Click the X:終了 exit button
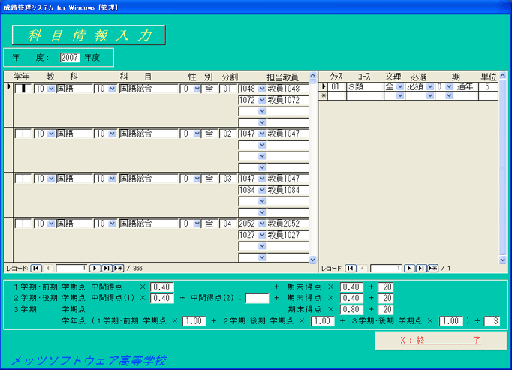Image resolution: width=512 pixels, height=370 pixels. coord(441,341)
